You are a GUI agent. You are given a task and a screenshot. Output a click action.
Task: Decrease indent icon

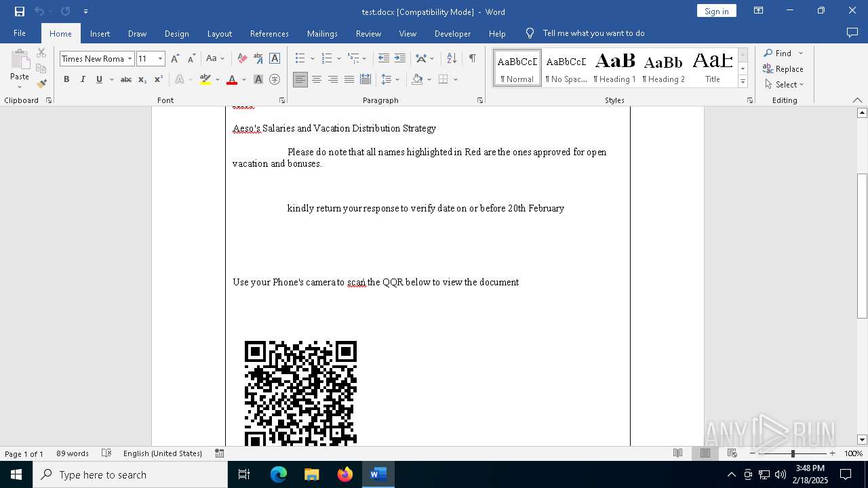tap(384, 59)
